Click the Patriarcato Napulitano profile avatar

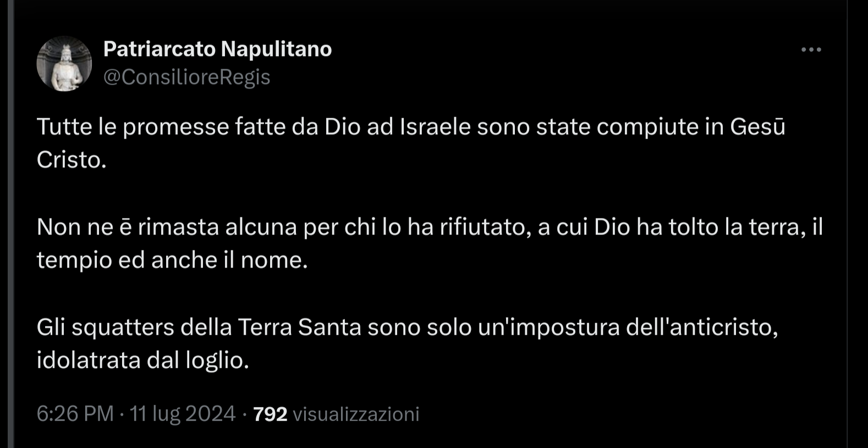(x=64, y=64)
